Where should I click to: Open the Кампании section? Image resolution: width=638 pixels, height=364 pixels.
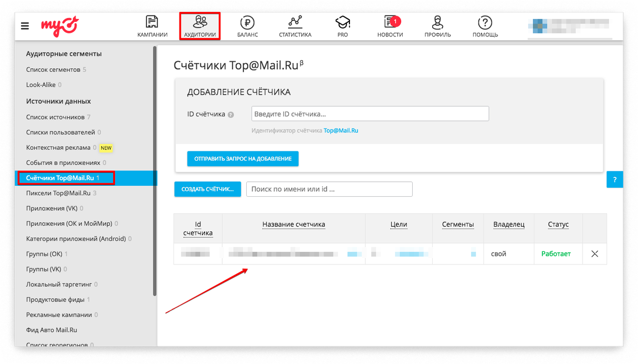(152, 26)
